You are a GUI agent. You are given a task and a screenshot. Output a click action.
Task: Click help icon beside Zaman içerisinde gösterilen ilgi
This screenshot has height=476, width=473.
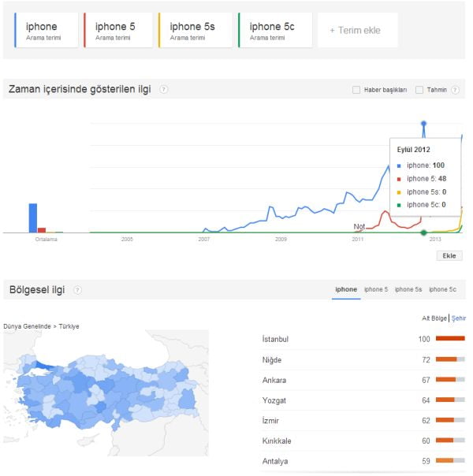pos(164,90)
